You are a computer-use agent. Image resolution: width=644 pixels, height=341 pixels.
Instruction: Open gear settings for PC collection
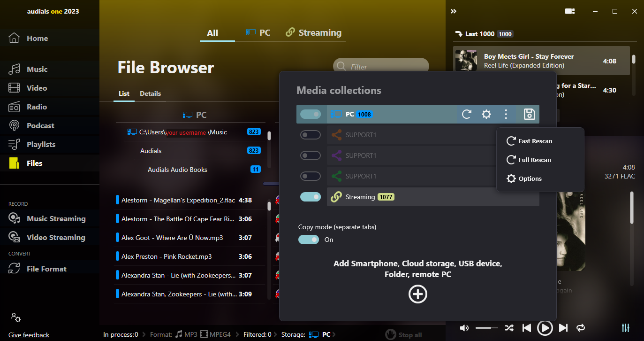486,114
